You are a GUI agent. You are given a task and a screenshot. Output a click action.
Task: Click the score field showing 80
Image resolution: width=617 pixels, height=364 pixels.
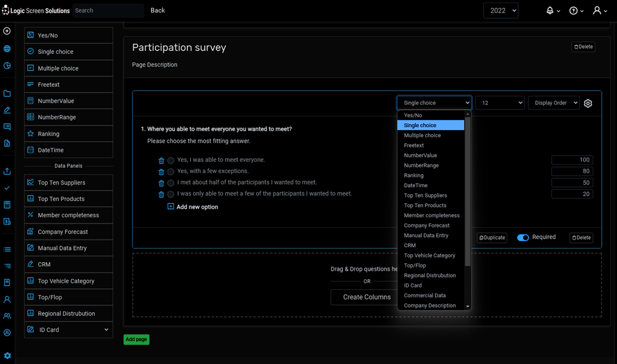tap(572, 171)
